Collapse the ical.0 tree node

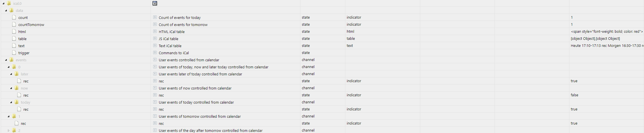click(x=3, y=3)
